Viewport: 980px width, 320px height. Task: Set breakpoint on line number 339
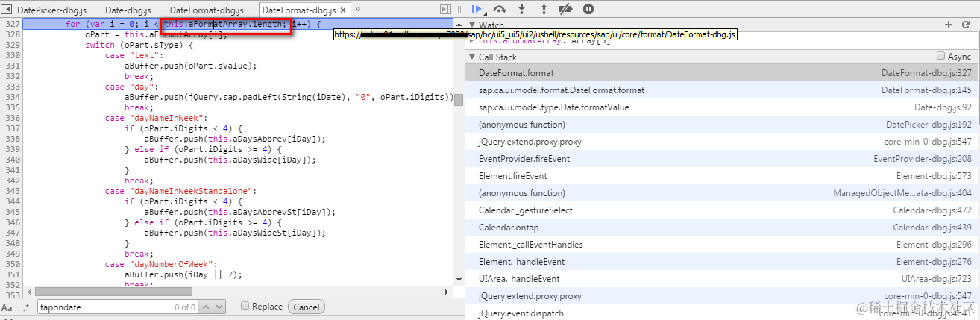pyautogui.click(x=11, y=149)
